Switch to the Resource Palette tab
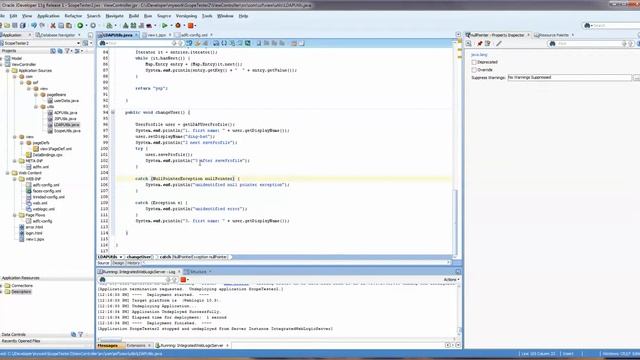The height and width of the screenshot is (360, 640). pyautogui.click(x=553, y=35)
